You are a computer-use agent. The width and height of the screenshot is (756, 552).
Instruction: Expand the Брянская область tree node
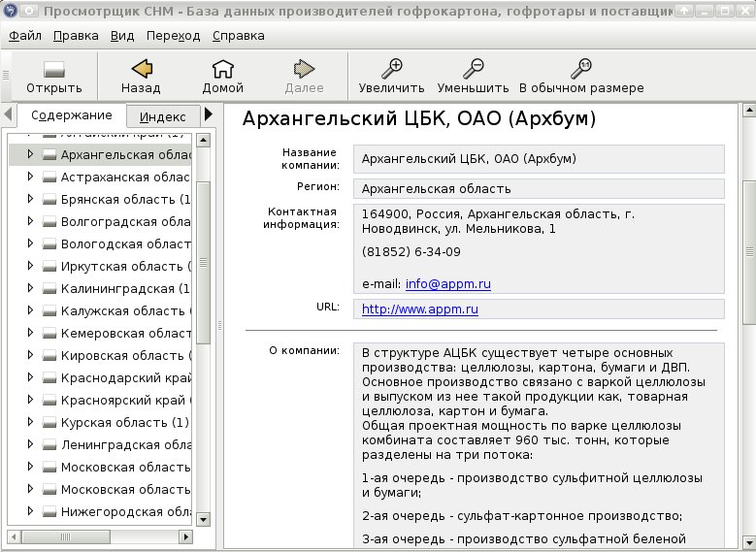pyautogui.click(x=30, y=199)
